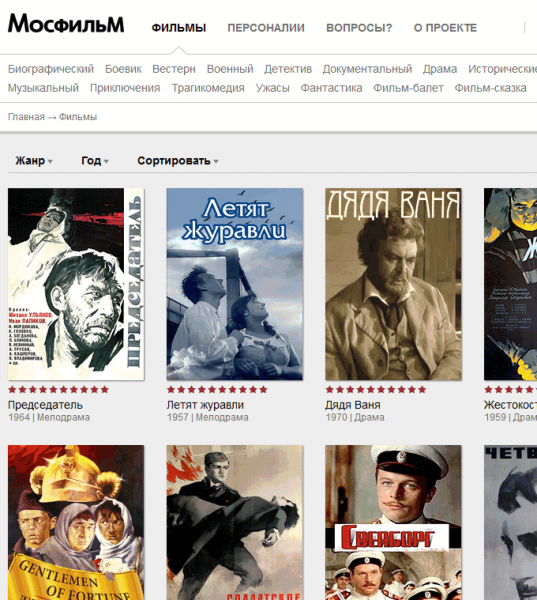Image resolution: width=537 pixels, height=600 pixels.
Task: Open the Дядя Ваня poster
Action: (x=393, y=284)
